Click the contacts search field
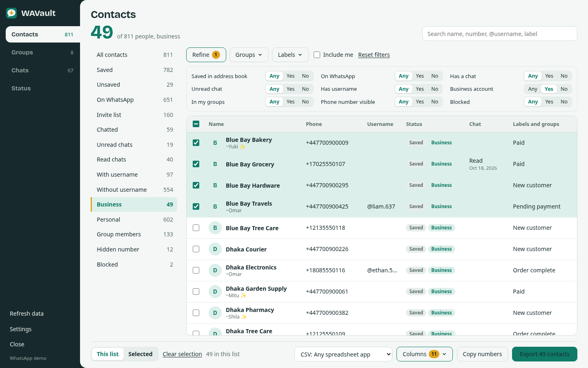Image resolution: width=588 pixels, height=368 pixels. click(499, 34)
